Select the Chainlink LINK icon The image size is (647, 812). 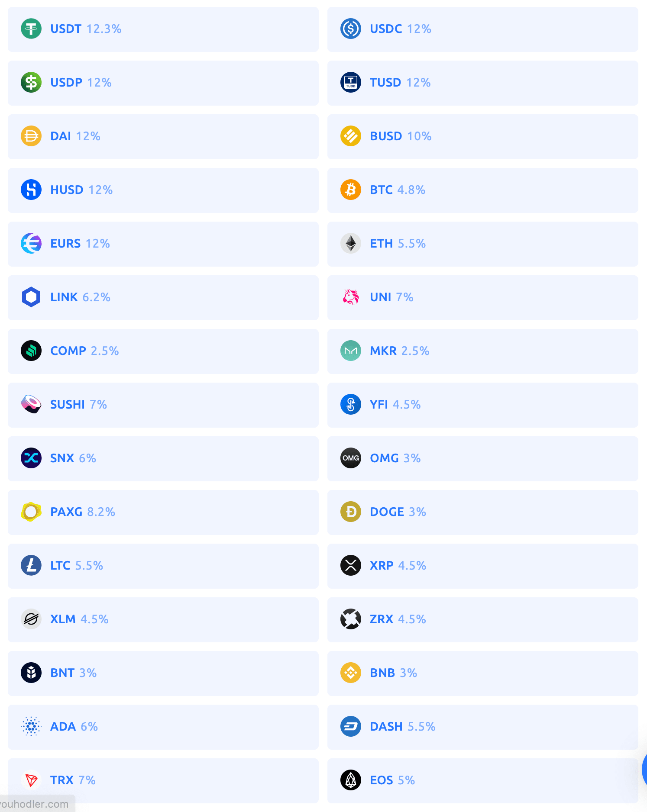[x=31, y=297]
